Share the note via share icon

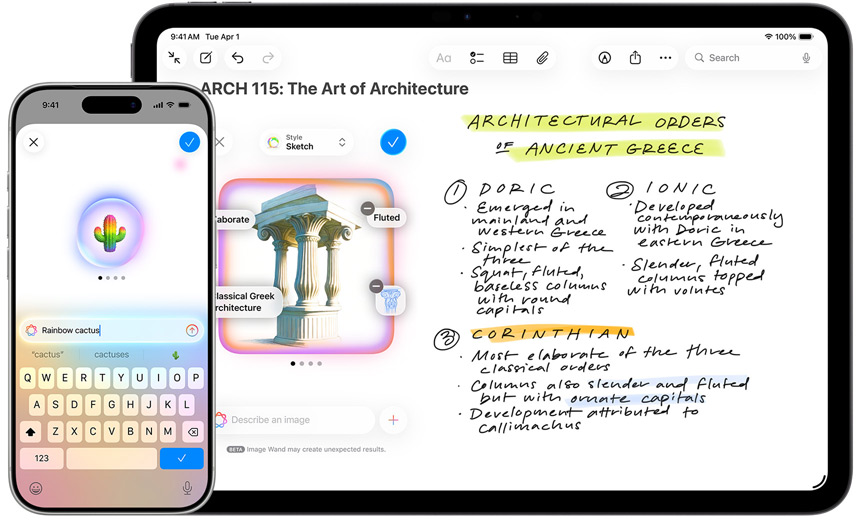click(635, 58)
